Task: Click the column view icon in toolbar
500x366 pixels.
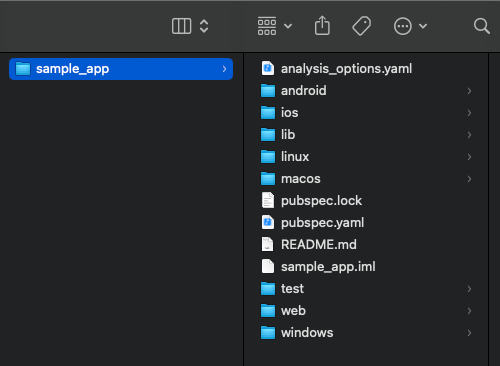Action: tap(181, 26)
